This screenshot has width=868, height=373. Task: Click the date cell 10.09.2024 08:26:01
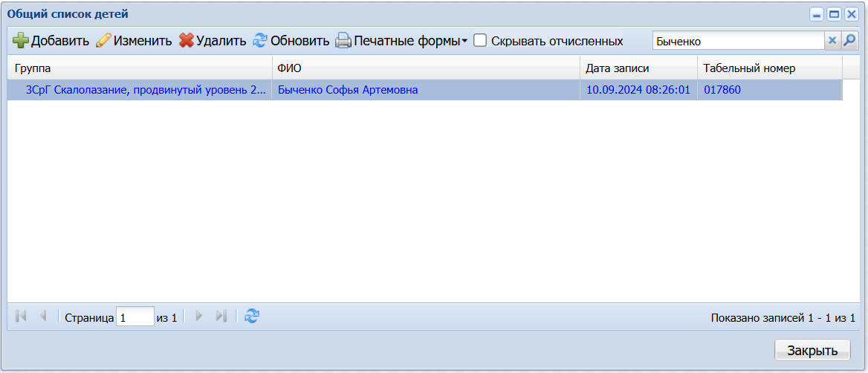click(x=639, y=90)
